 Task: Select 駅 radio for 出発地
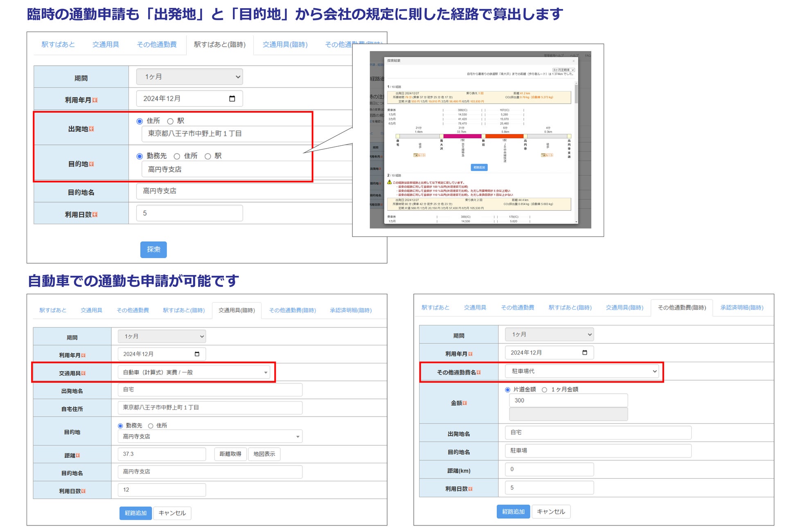click(170, 121)
